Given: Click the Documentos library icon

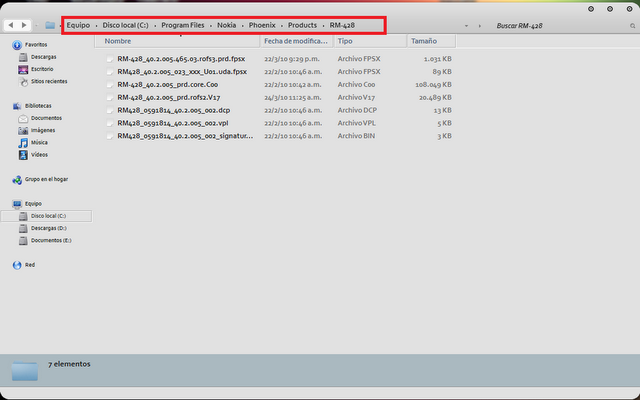Looking at the screenshot, I should pos(23,118).
